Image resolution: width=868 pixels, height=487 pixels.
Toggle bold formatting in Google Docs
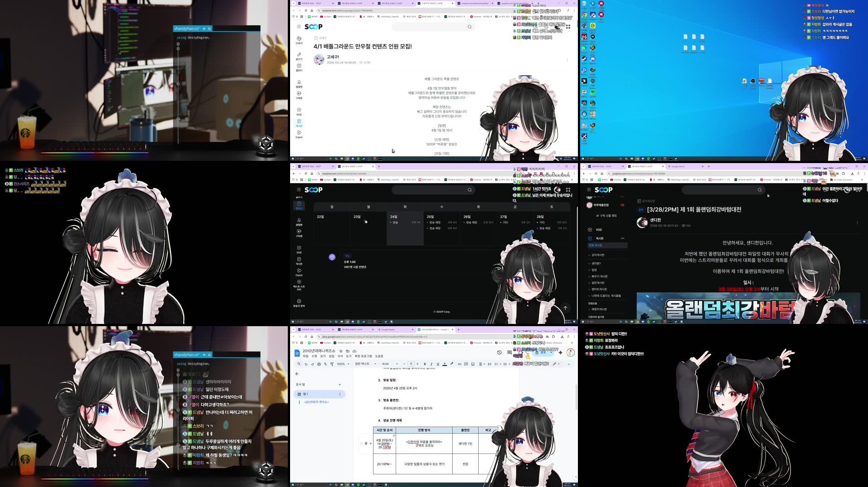[x=425, y=364]
